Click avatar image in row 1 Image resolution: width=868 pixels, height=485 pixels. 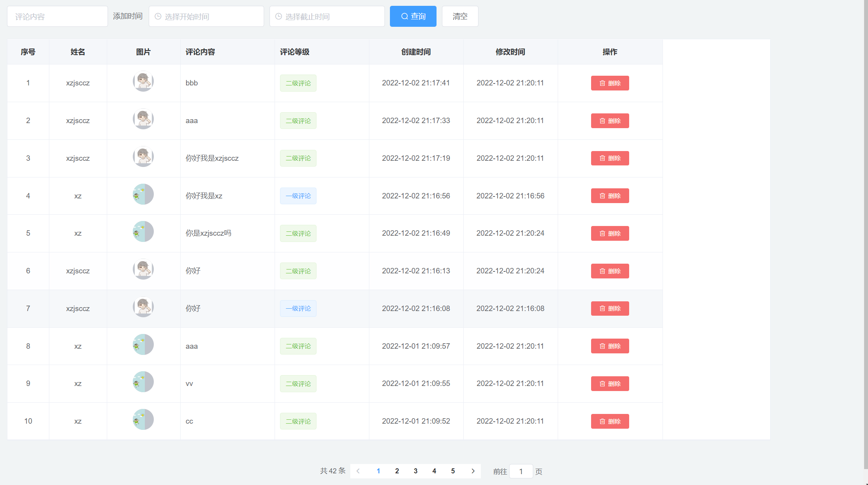coord(143,81)
